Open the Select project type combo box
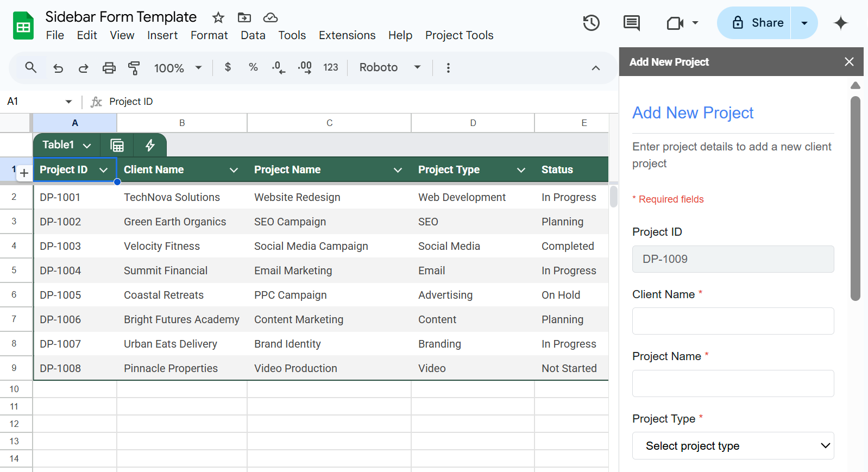868x472 pixels. (x=733, y=446)
